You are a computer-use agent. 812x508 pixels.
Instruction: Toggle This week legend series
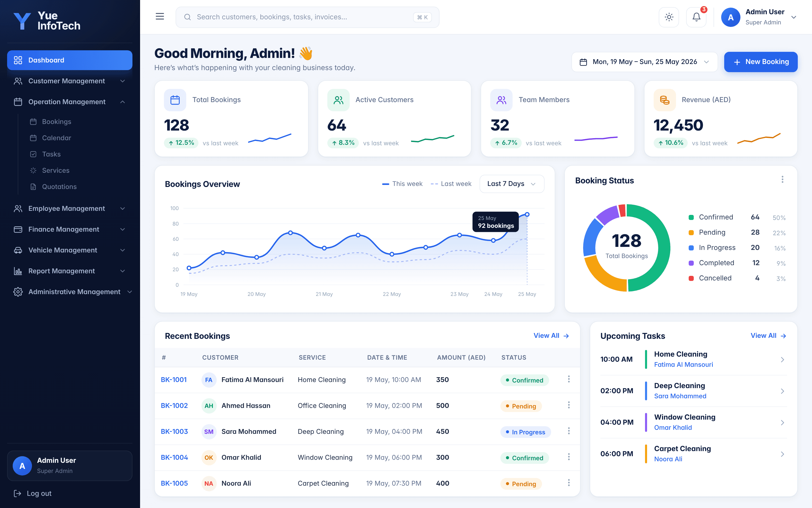402,184
